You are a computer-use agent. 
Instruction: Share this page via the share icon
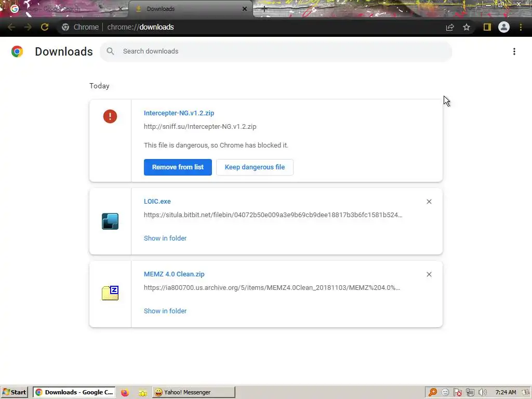tap(450, 27)
